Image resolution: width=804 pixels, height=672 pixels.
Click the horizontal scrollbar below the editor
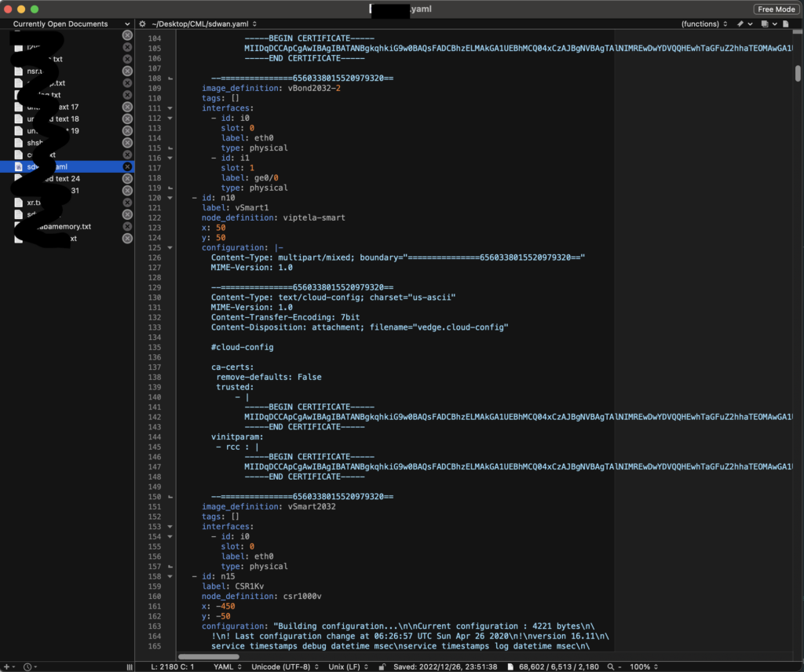pos(208,656)
